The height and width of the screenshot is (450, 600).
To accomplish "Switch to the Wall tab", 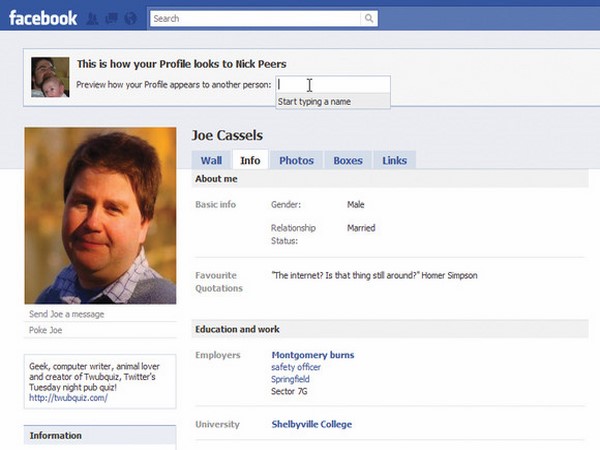I will pyautogui.click(x=211, y=160).
